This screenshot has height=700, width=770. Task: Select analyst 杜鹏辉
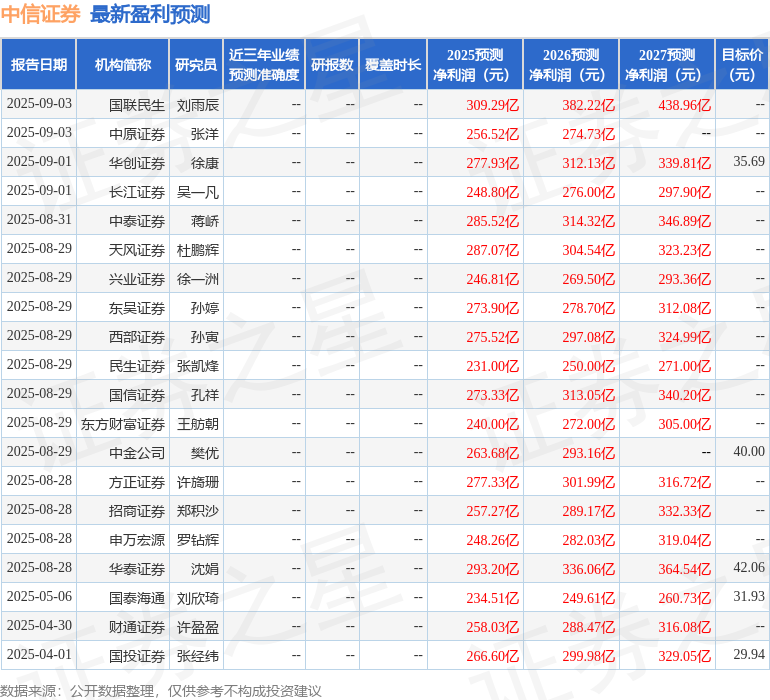197,250
